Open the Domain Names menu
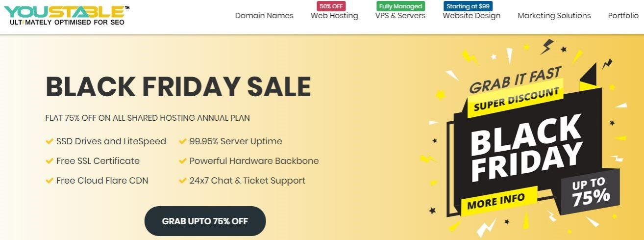 click(x=264, y=16)
